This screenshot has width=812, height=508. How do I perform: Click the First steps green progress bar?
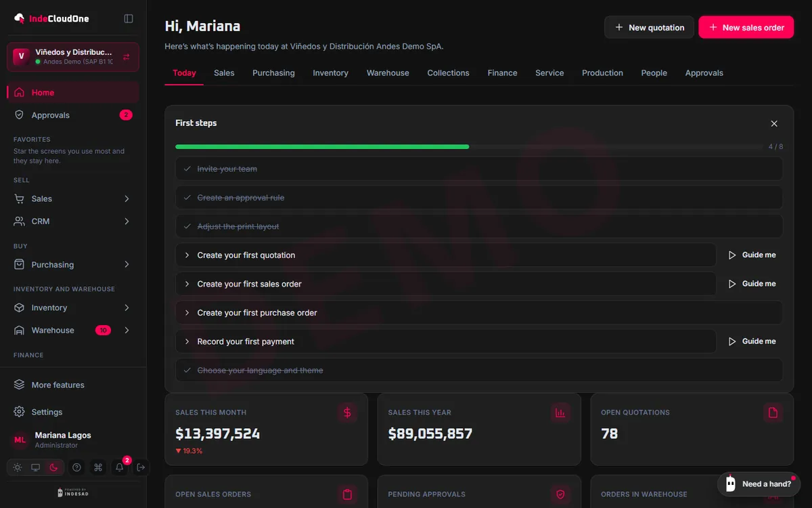[322, 146]
